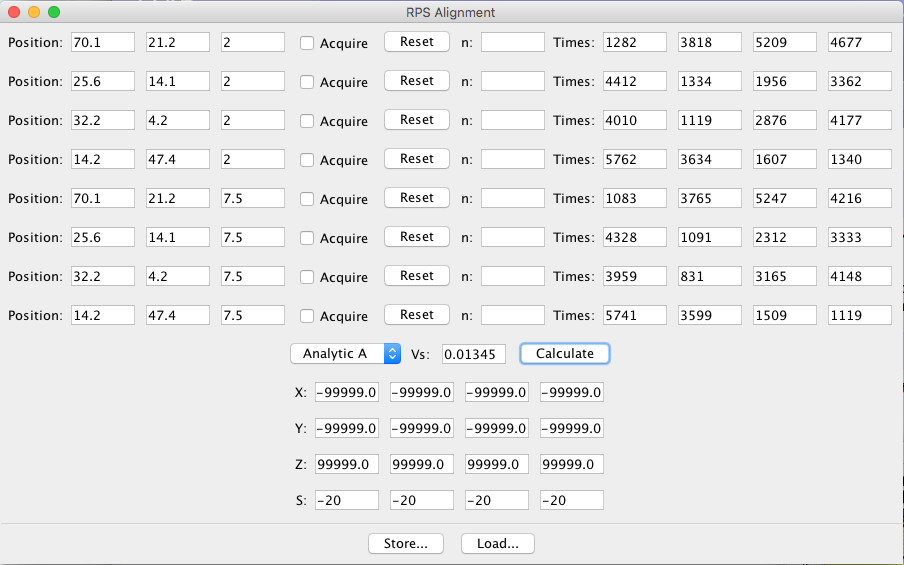The image size is (904, 565).
Task: Click the Times field containing 5209
Action: pyautogui.click(x=785, y=43)
